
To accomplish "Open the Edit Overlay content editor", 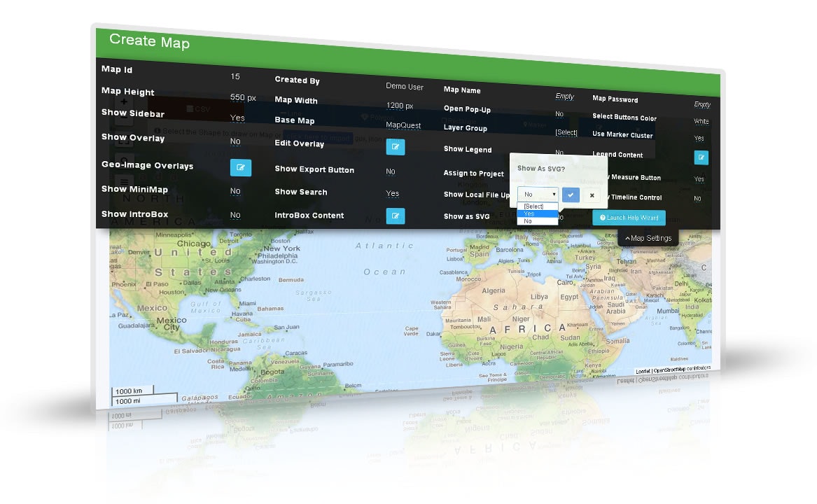I will [396, 148].
